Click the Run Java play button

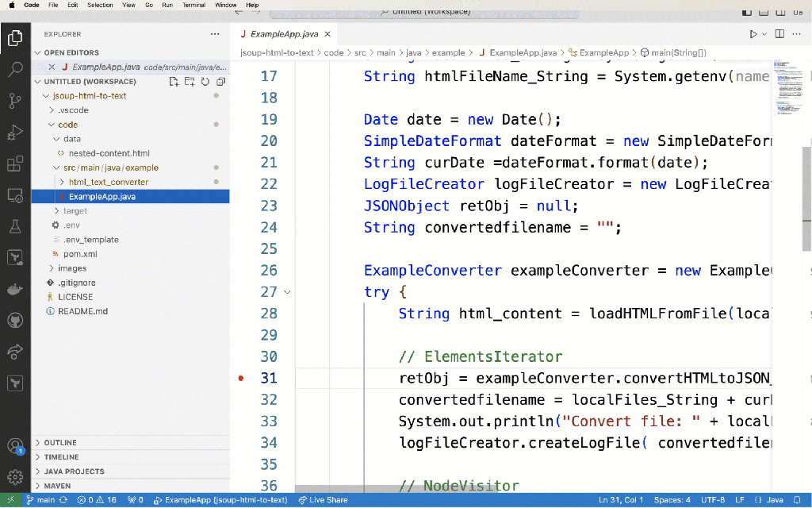[x=753, y=34]
